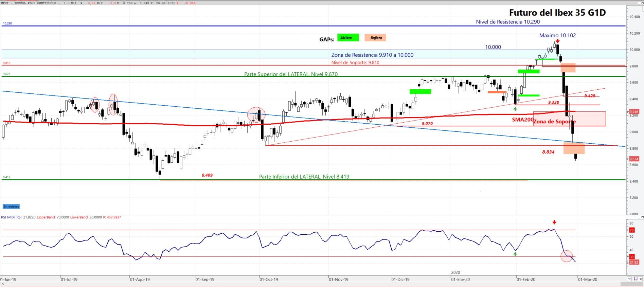Image resolution: width=644 pixels, height=287 pixels.
Task: Click the 21.82 RSI value tag
Action: pos(634,262)
